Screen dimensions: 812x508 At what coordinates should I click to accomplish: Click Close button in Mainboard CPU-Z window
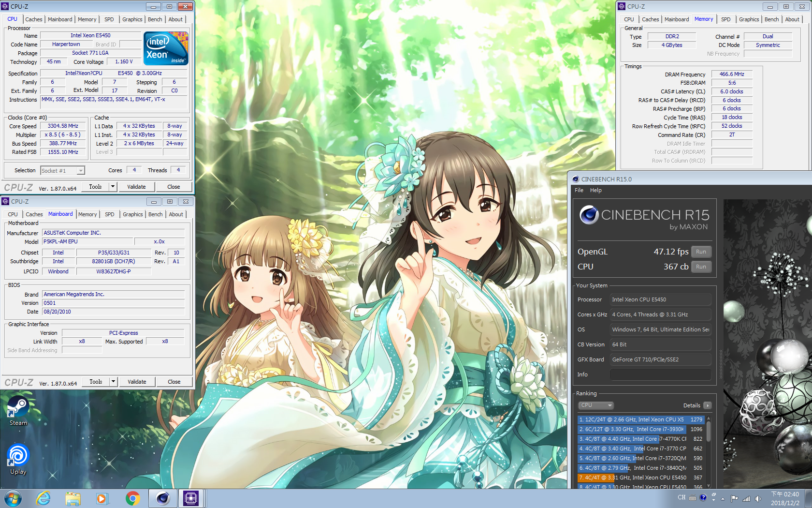(x=174, y=382)
